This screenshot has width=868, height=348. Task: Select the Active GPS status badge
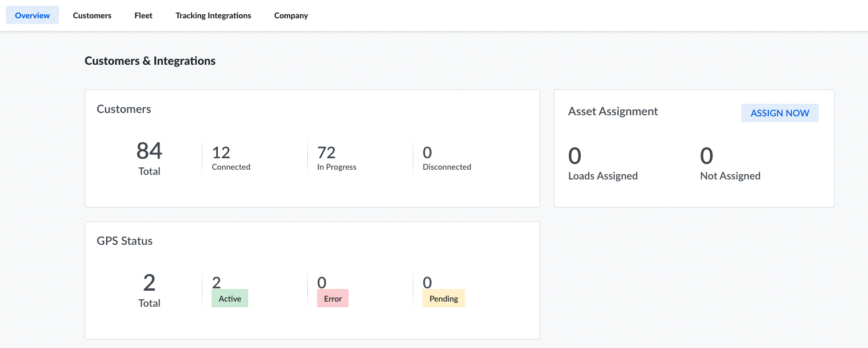[229, 298]
